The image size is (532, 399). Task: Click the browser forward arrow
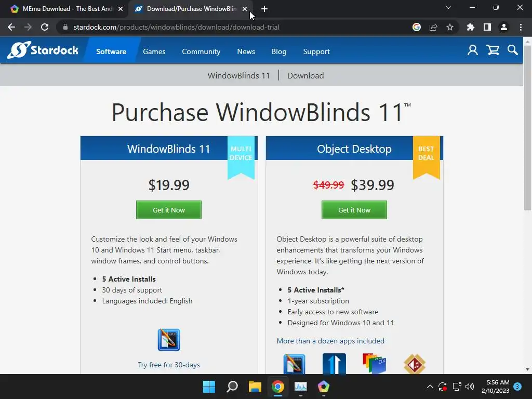[x=28, y=27]
